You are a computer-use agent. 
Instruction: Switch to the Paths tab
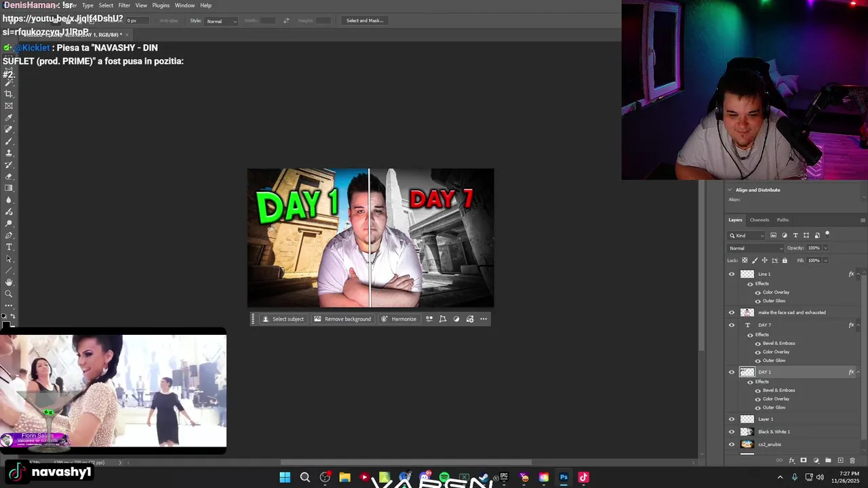pos(783,220)
